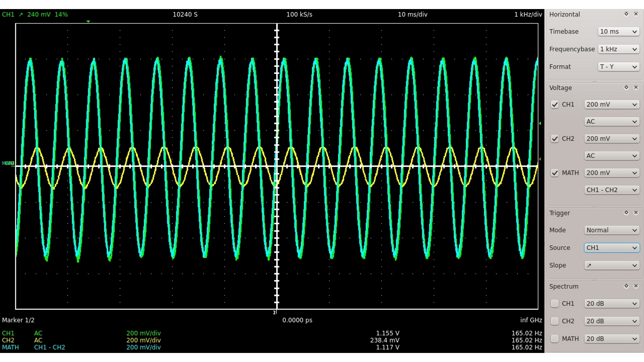Float the Horizontal panel using its diamond icon
The height and width of the screenshot is (362, 644).
626,14
